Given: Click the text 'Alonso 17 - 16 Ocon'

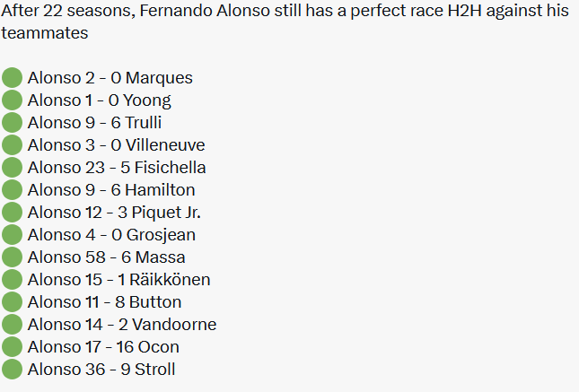Looking at the screenshot, I should pos(103,347).
